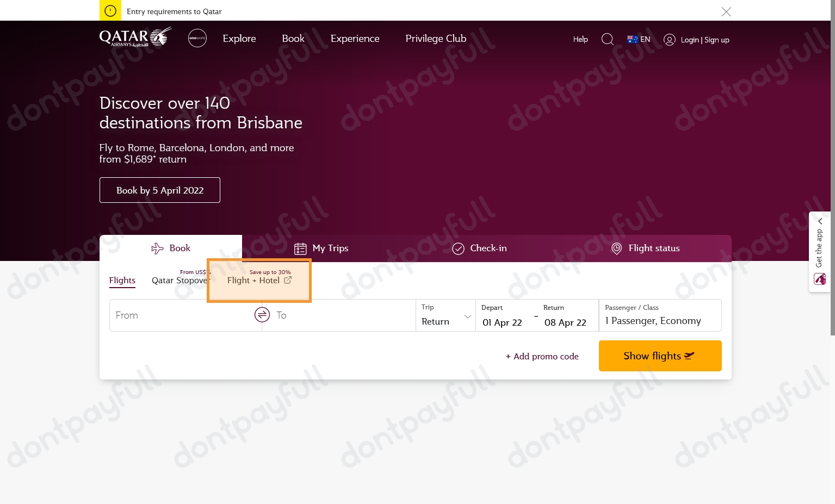Open the Privilege Club menu
835x504 pixels.
[x=435, y=39]
